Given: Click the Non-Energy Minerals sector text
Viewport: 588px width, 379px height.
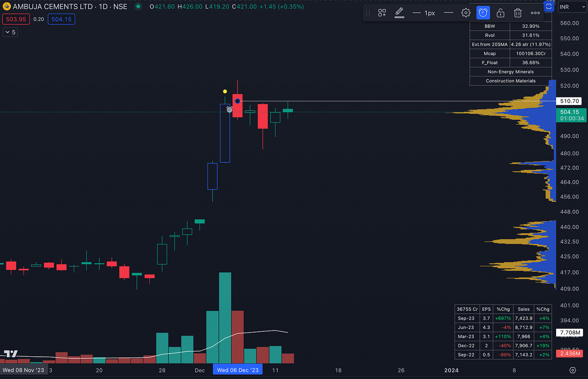Looking at the screenshot, I should [510, 72].
